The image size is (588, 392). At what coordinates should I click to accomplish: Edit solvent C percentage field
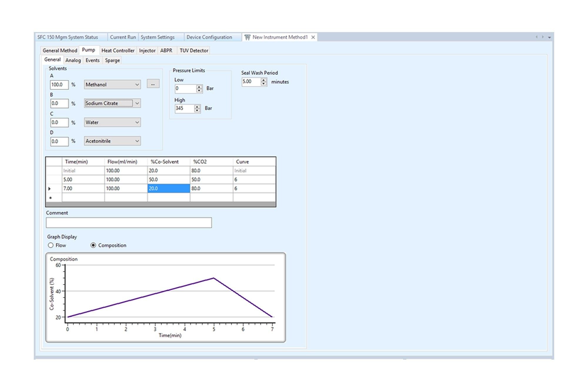point(59,122)
